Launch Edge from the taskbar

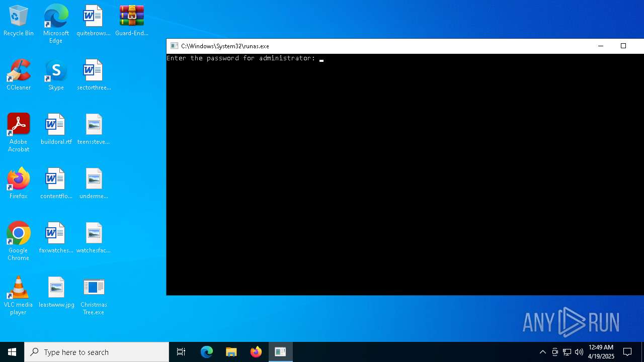(207, 352)
